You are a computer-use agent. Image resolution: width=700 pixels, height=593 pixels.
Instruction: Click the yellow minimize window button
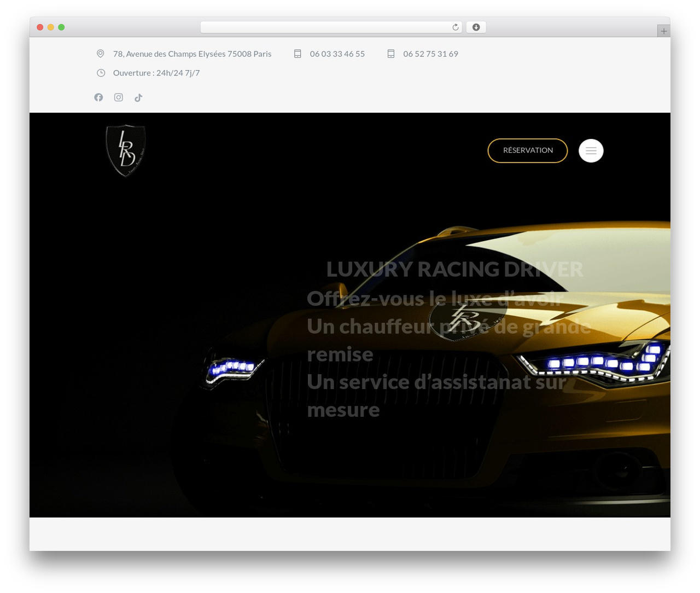click(x=50, y=27)
